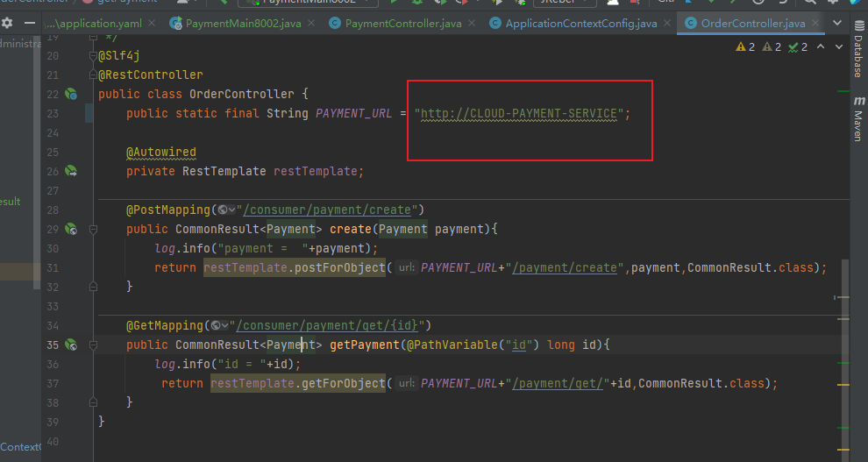
Task: Close the OrderController.java tab
Action: tap(815, 24)
